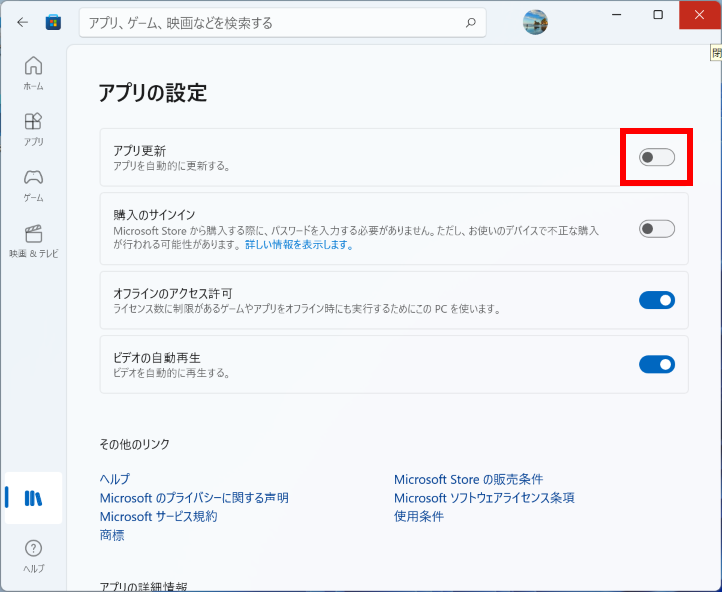This screenshot has width=722, height=592.
Task: Toggle アプリ更新 automatic updates switch
Action: 657,157
